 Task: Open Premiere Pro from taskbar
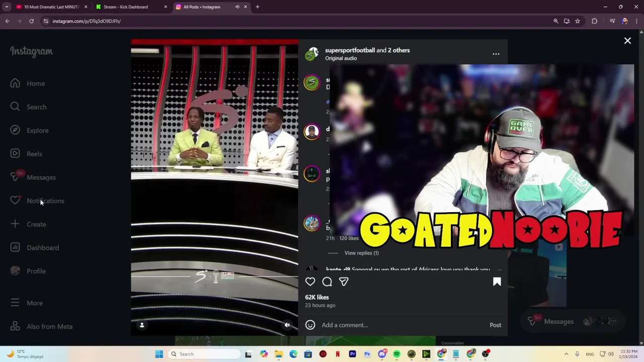point(352,354)
